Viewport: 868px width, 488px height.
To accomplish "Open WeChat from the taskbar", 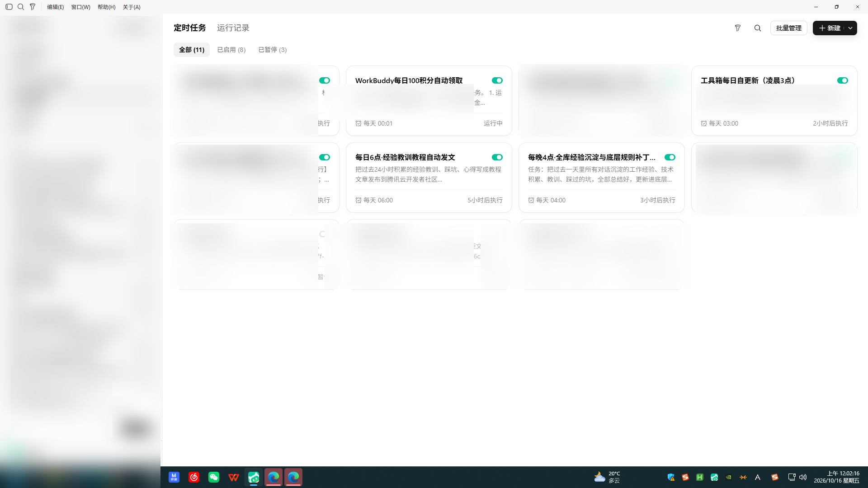I will click(x=214, y=477).
